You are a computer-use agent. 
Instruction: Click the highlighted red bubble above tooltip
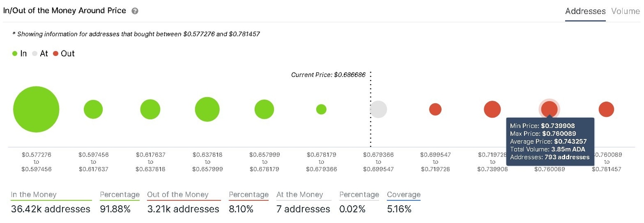(x=549, y=108)
